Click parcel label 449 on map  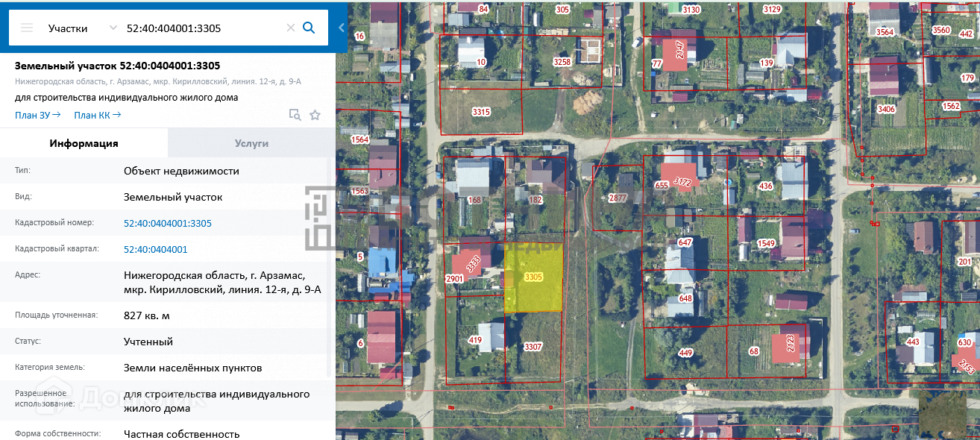[685, 353]
